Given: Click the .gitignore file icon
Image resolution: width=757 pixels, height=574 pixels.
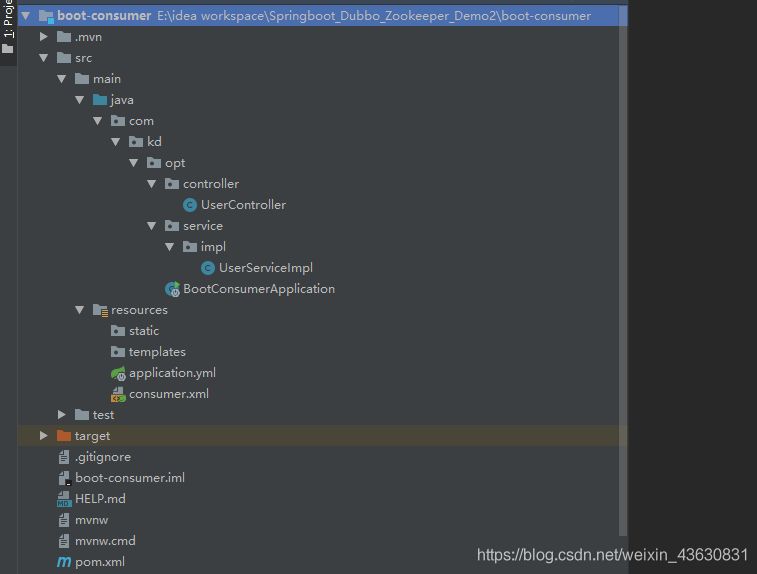Looking at the screenshot, I should coord(64,457).
